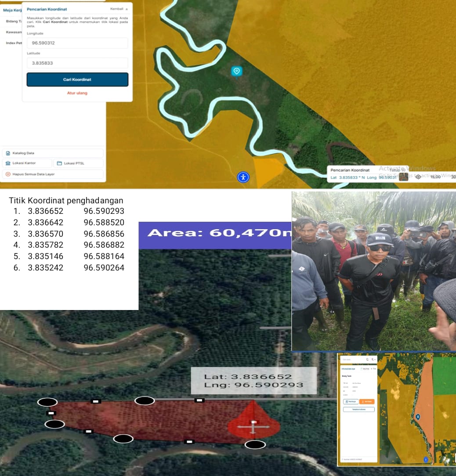The image size is (456, 476).
Task: Click the search magnifier in small inset map
Action: [x=367, y=360]
